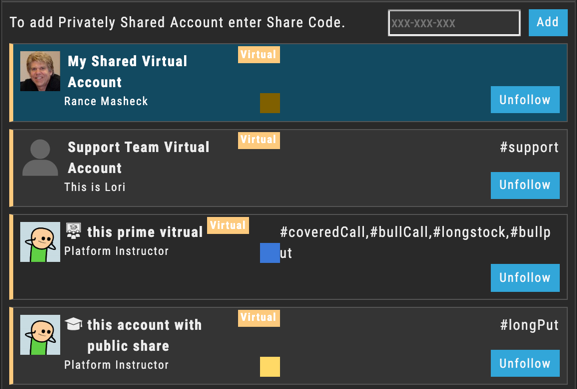Click the Rance Masheck profile photo
This screenshot has width=577, height=389.
click(x=40, y=71)
